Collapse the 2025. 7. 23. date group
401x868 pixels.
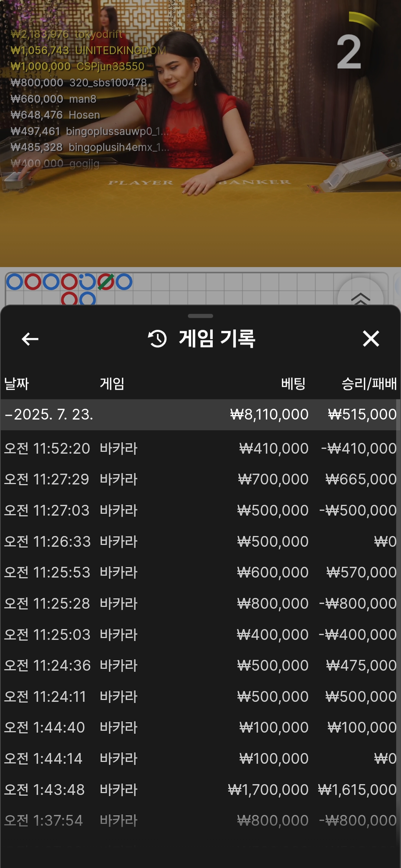pyautogui.click(x=200, y=414)
